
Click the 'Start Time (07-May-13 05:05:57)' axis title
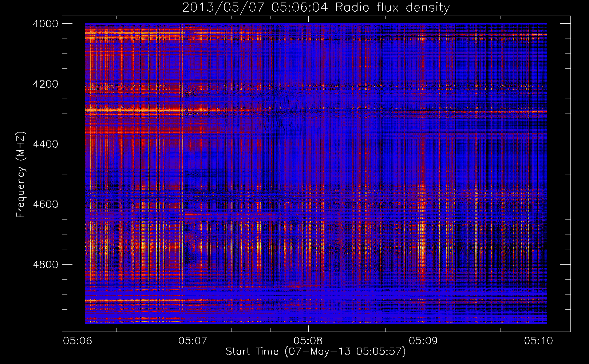[316, 352]
